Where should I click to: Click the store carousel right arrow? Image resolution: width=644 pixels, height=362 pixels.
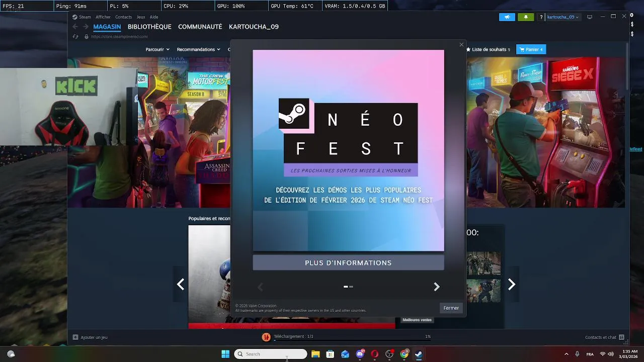(x=512, y=285)
